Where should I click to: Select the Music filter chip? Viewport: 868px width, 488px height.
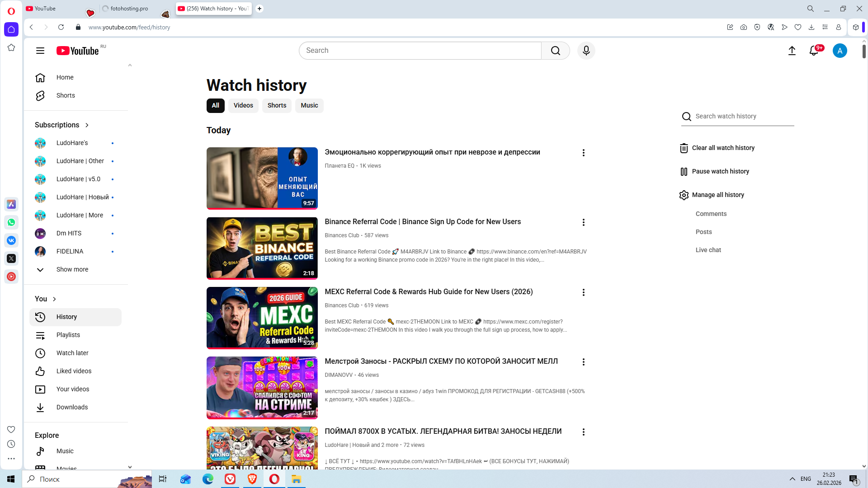pos(309,106)
